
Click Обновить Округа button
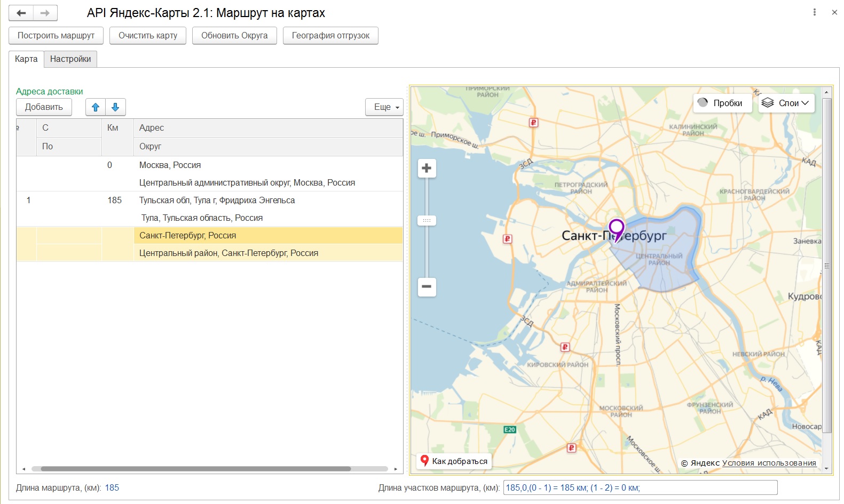click(x=234, y=36)
